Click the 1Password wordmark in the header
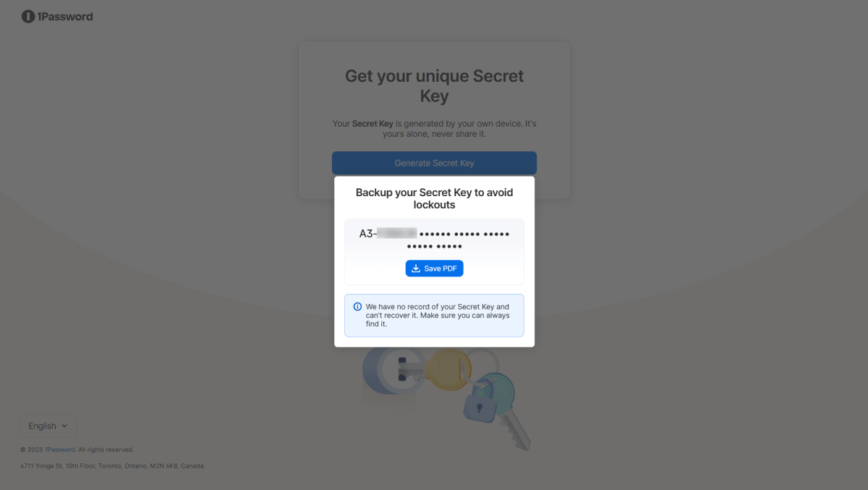 65,16
